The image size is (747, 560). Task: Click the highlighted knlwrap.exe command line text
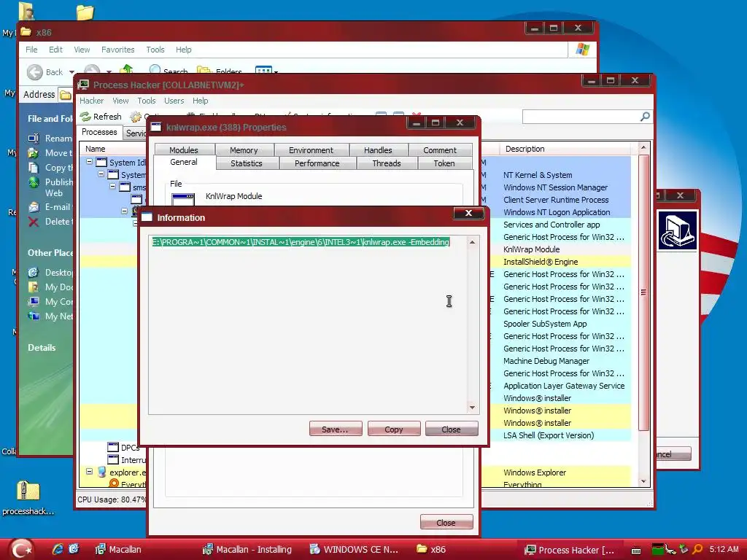(301, 242)
